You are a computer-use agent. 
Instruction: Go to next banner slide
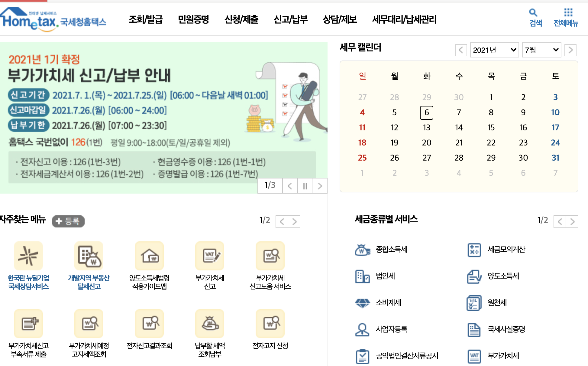click(320, 186)
